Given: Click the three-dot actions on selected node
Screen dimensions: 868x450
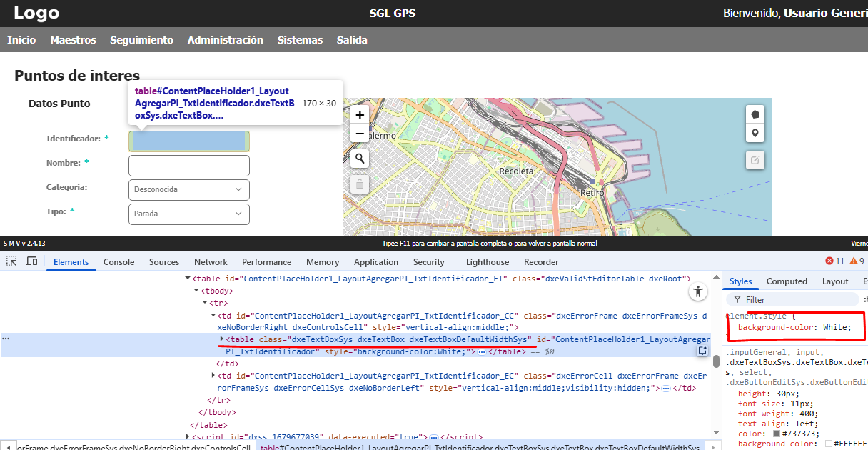Looking at the screenshot, I should click(6, 339).
